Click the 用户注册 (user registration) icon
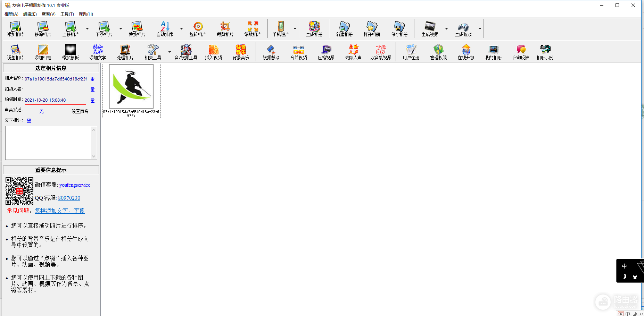 pos(411,52)
